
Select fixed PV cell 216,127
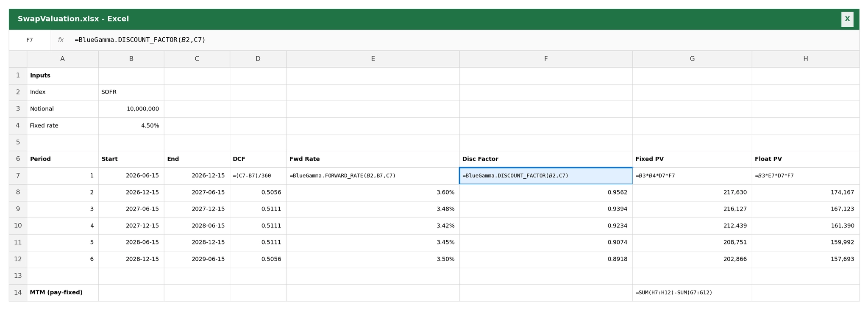(692, 209)
